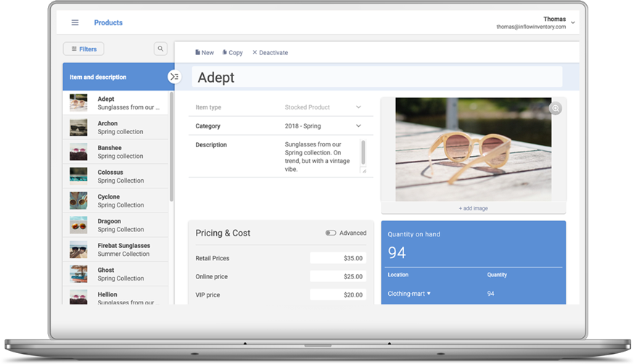Screen dimensions: 634x364
Task: Click the add image link
Action: pos(473,208)
